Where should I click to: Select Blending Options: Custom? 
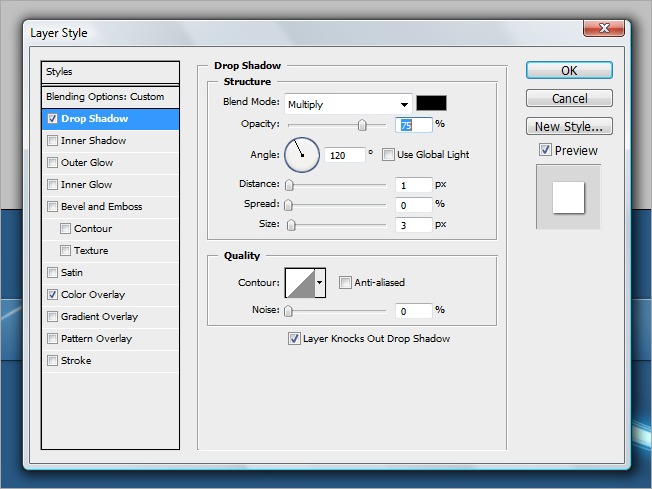coord(110,97)
